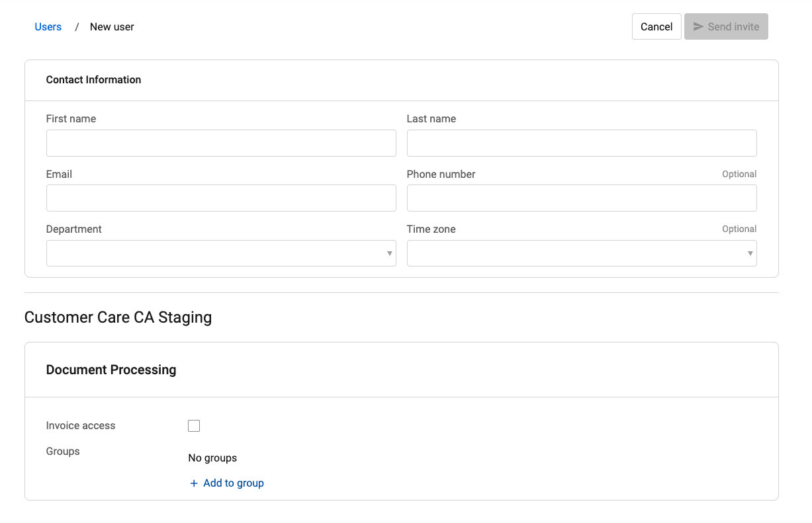Click the No groups text
Viewport: 812px width, 523px height.
coord(212,458)
